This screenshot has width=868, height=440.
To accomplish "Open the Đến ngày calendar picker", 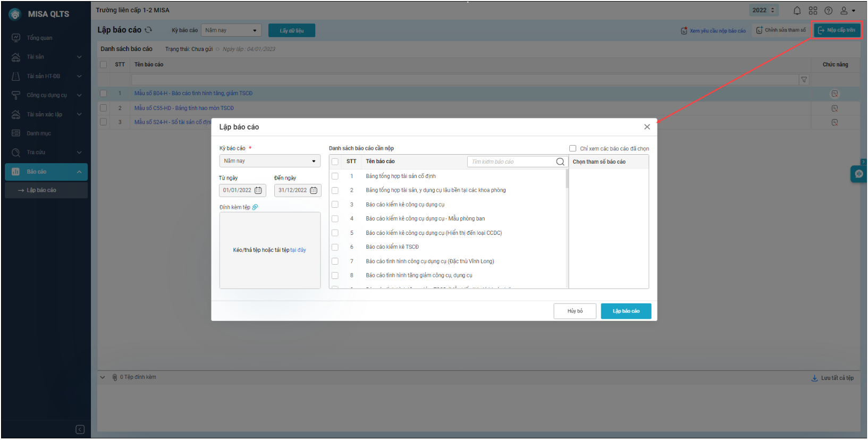I will (314, 190).
